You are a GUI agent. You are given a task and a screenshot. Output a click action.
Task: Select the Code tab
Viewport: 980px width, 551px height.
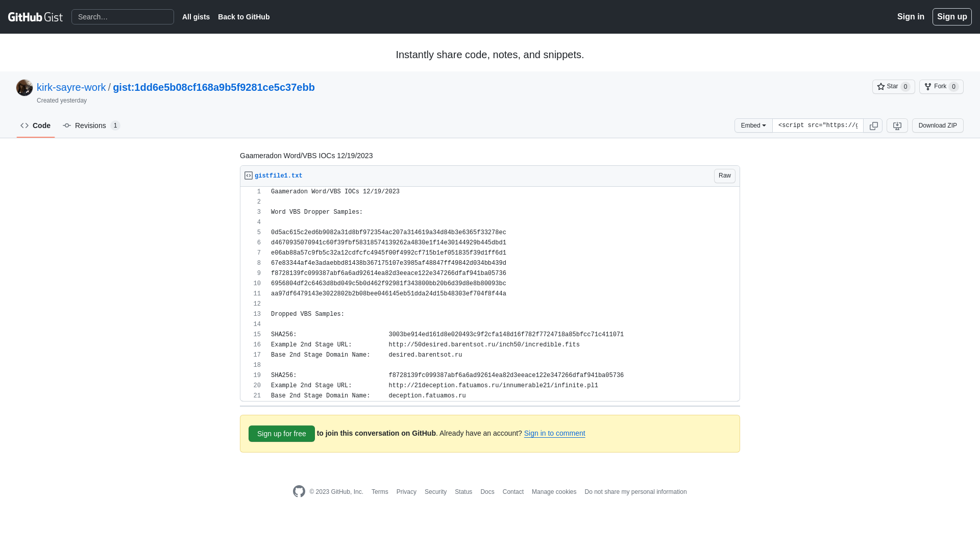point(35,125)
